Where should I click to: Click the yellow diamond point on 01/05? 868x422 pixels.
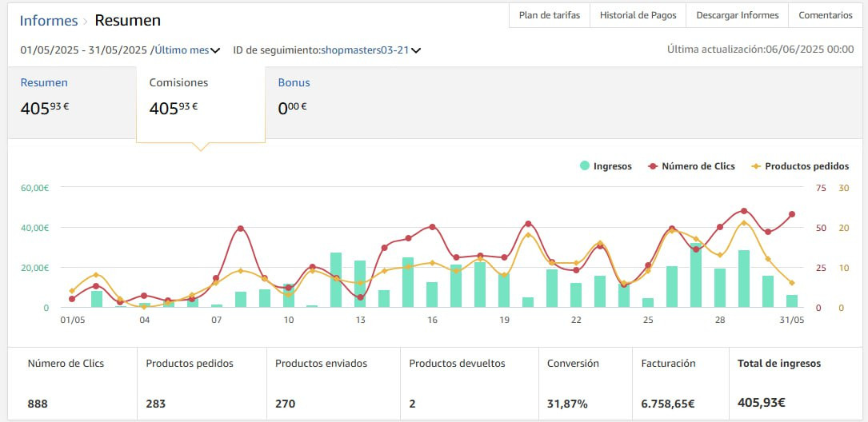(72, 291)
